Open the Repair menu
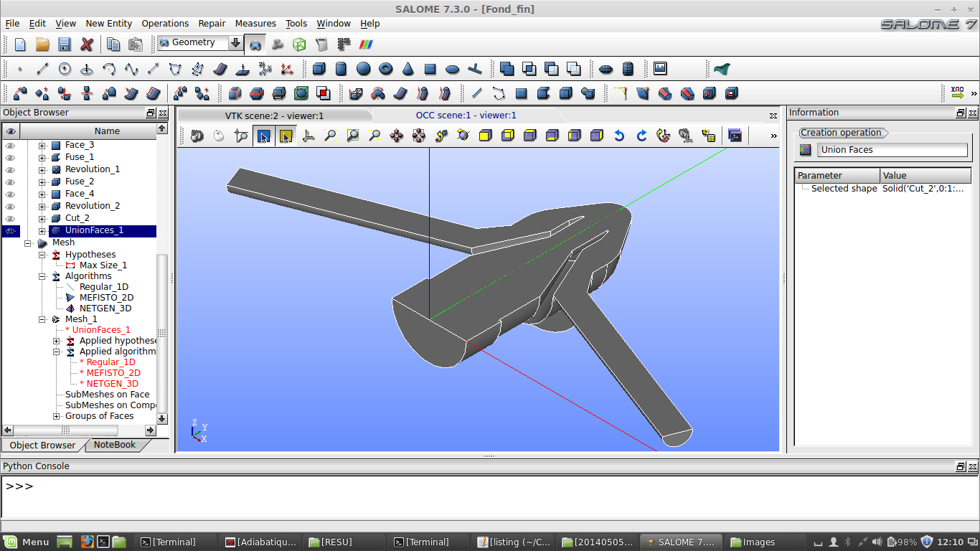980x551 pixels. pyautogui.click(x=212, y=24)
